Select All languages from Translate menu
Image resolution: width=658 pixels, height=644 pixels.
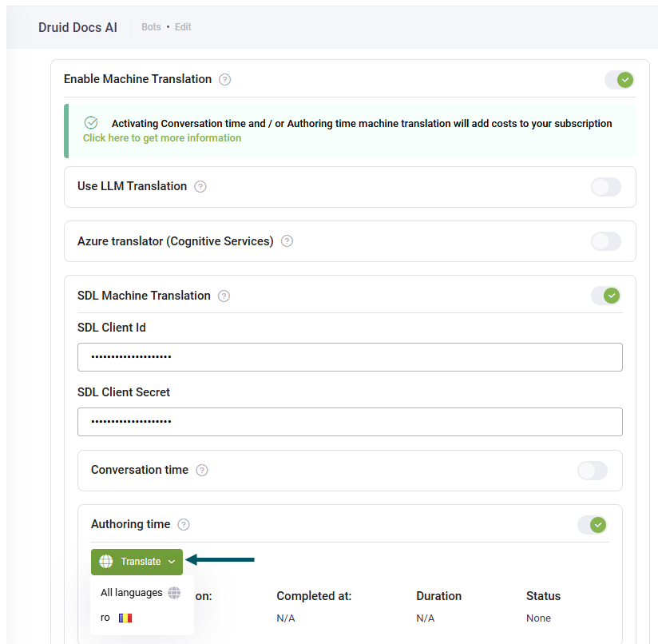point(132,593)
